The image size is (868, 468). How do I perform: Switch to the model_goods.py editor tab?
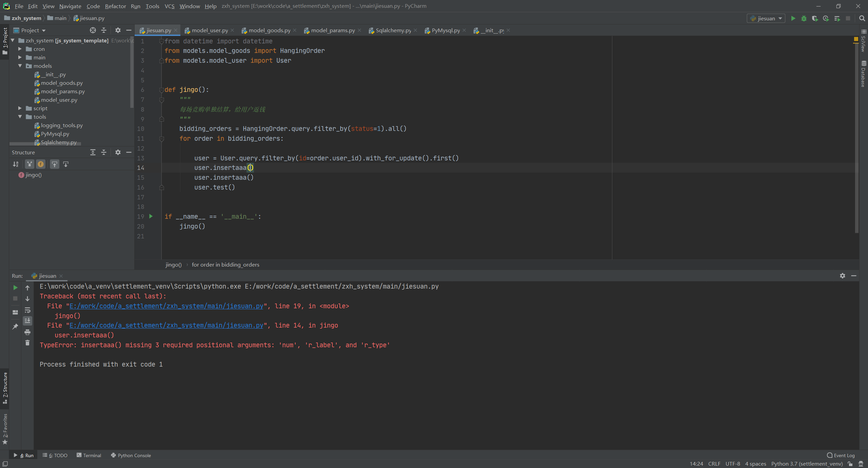tap(269, 31)
